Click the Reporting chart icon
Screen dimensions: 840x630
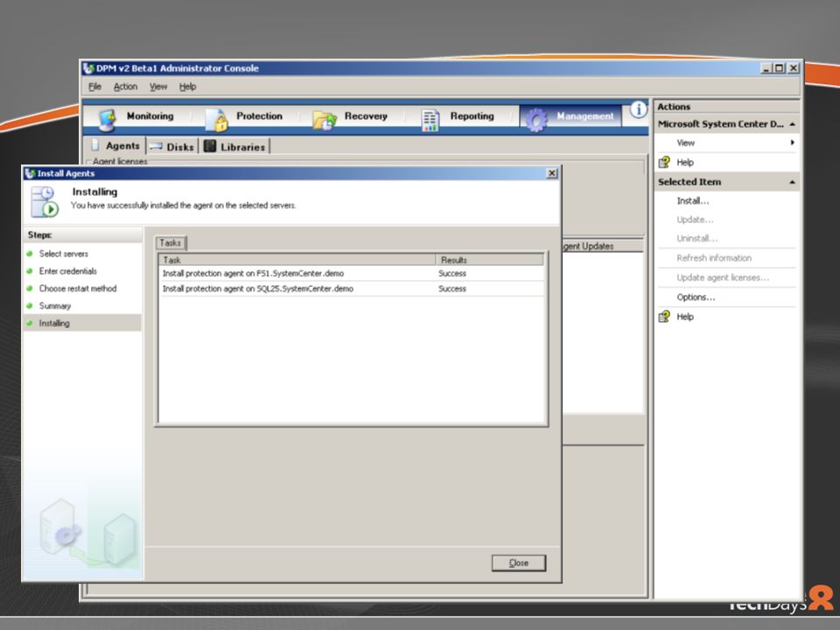430,120
